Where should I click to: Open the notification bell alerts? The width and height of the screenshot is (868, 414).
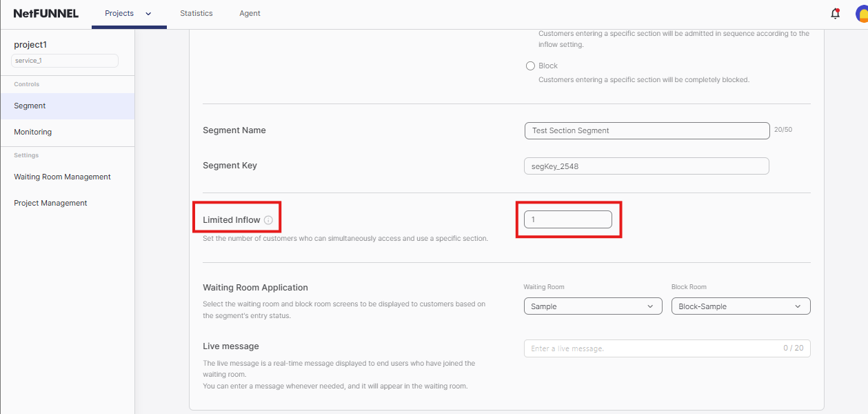[835, 13]
